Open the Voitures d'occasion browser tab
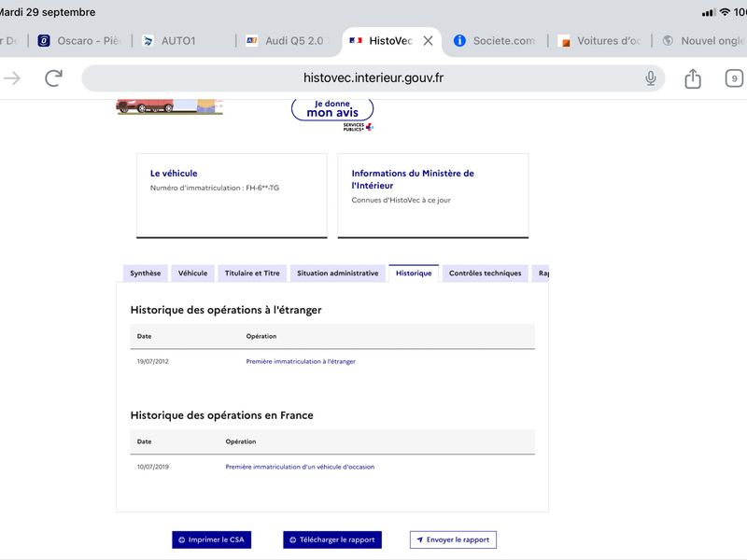 coord(599,41)
